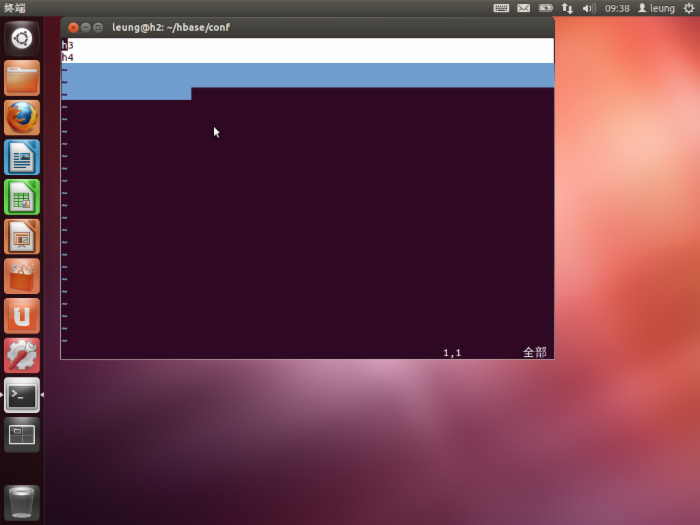The height and width of the screenshot is (525, 700).
Task: Open the Files manager from launcher
Action: (22, 78)
